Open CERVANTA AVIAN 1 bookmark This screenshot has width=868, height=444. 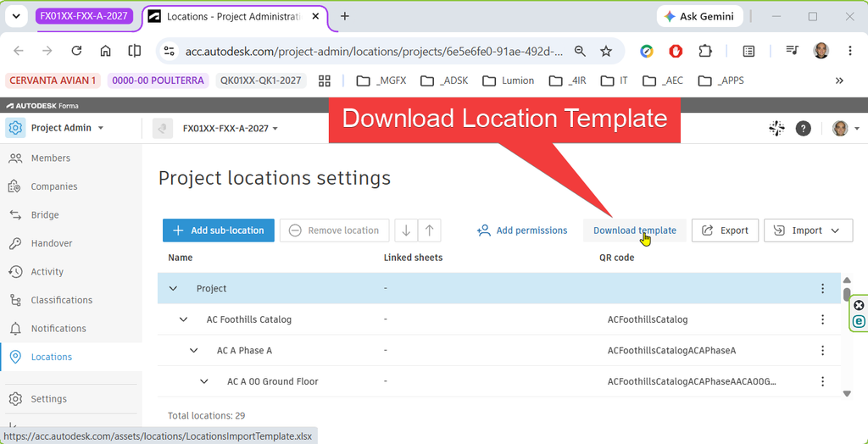click(x=53, y=80)
